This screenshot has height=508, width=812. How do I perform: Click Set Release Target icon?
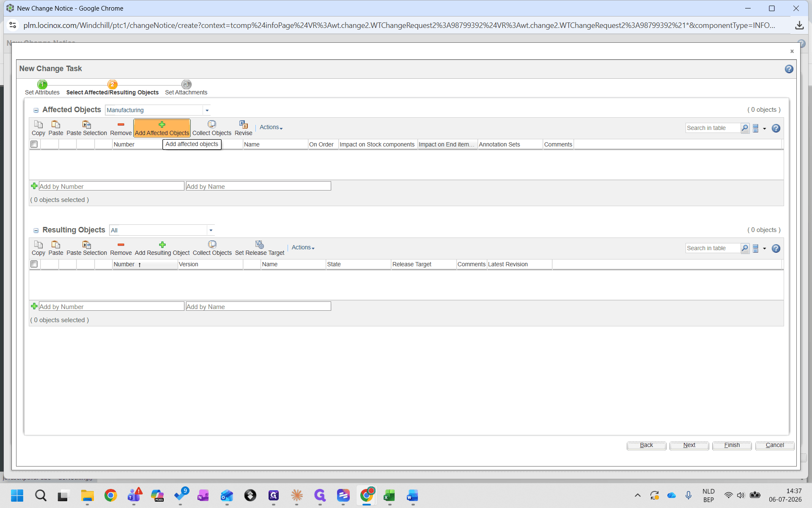259,245
